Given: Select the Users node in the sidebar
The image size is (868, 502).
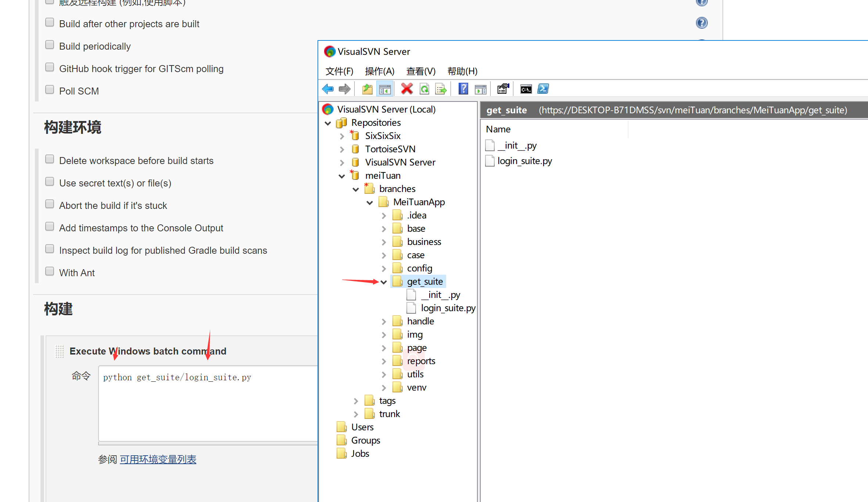Looking at the screenshot, I should [363, 427].
